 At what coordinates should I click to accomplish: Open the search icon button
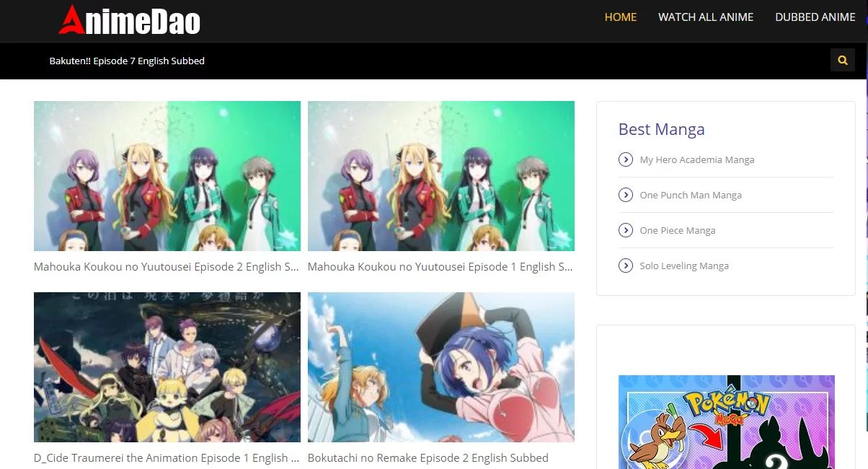[x=843, y=61]
